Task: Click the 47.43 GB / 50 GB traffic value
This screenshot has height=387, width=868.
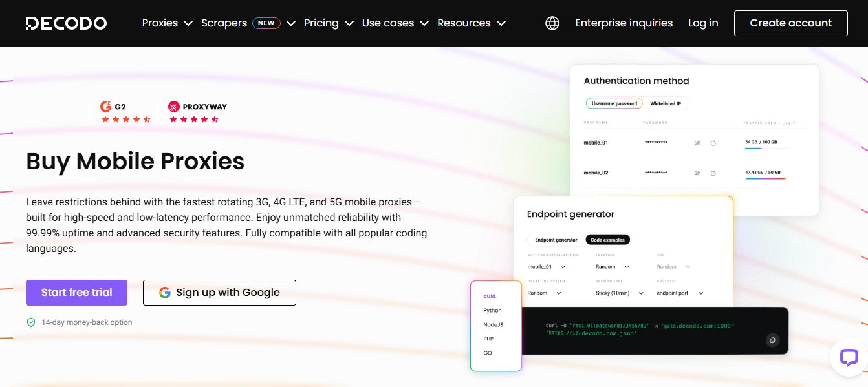Action: click(x=763, y=173)
